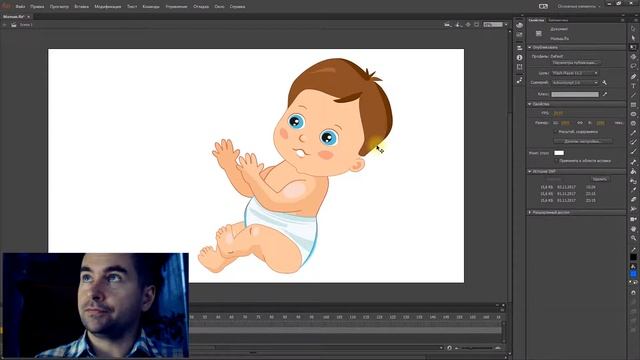Open the Flash Player 11.2 target dropdown
This screenshot has width=640, height=360.
575,73
